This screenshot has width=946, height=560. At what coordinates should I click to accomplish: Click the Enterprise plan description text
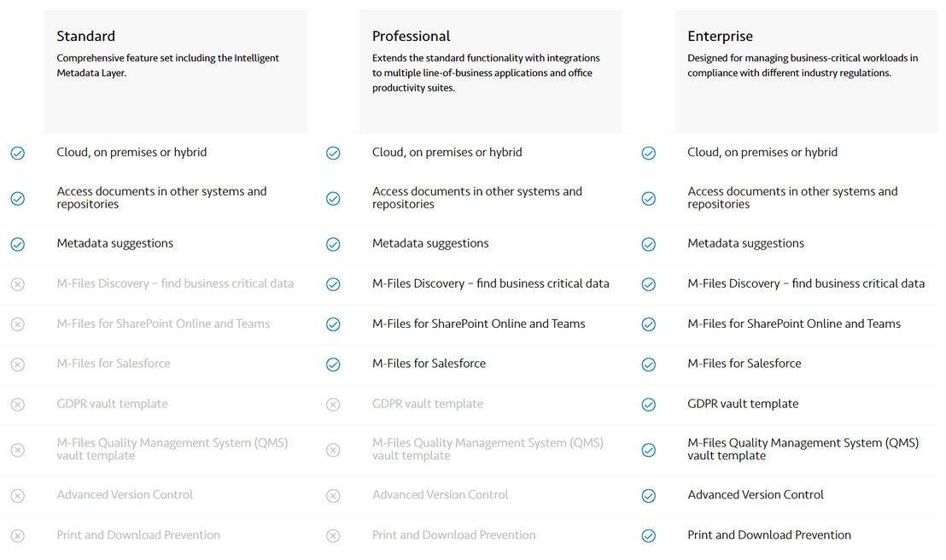(803, 65)
